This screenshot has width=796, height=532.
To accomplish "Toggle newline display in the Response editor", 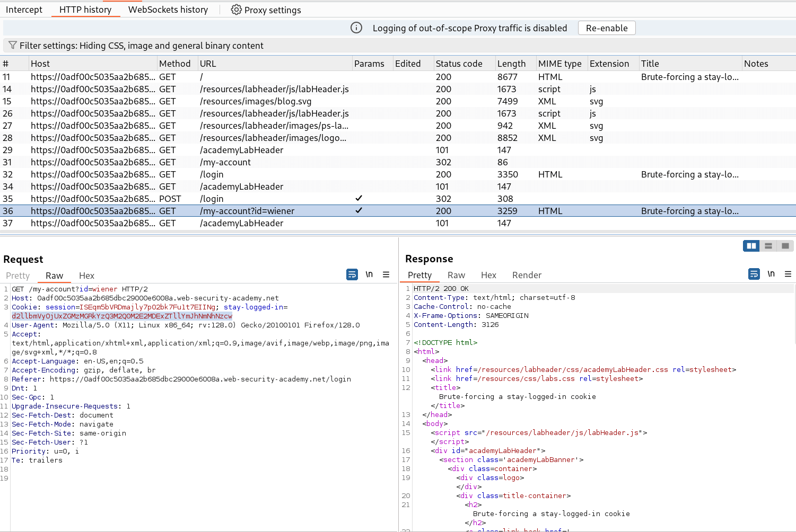I will coord(771,274).
